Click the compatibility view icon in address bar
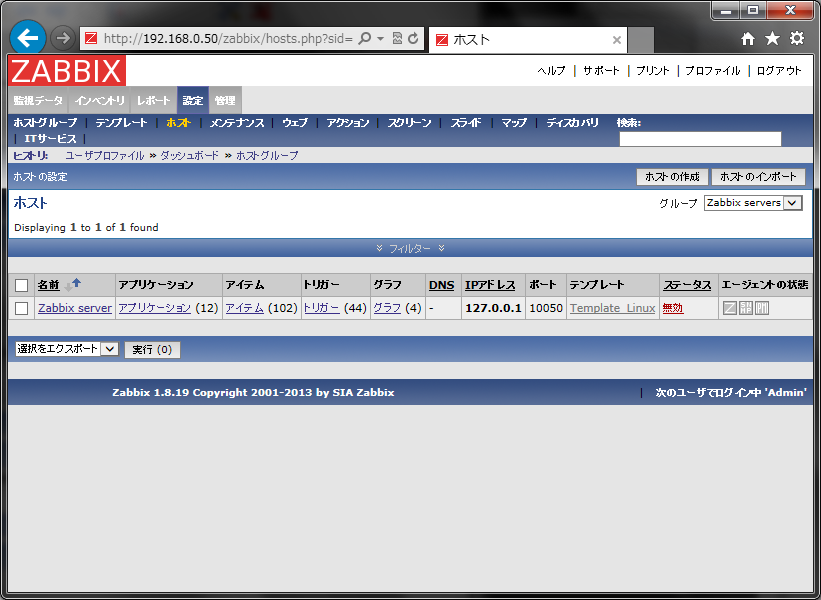The image size is (821, 600). coord(397,38)
